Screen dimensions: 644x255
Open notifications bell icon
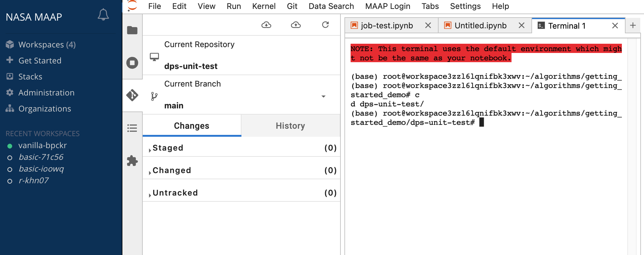[x=103, y=15]
